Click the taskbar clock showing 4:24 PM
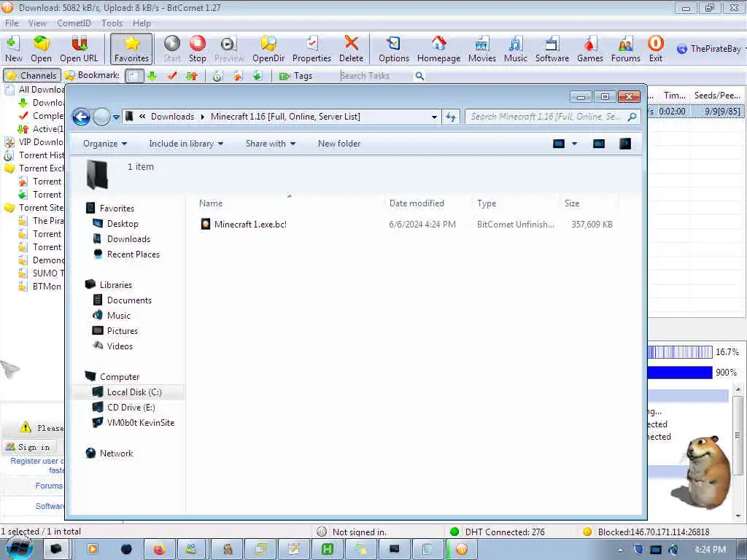747x560 pixels. 710,550
